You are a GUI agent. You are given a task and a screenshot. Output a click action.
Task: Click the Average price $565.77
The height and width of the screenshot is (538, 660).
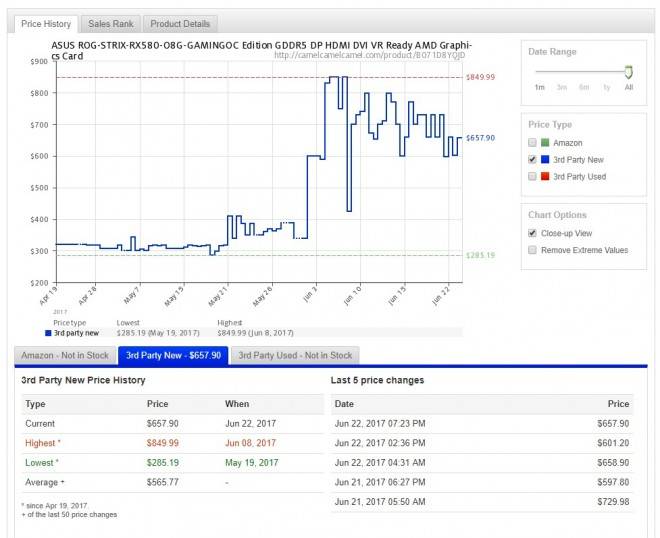[x=162, y=482]
